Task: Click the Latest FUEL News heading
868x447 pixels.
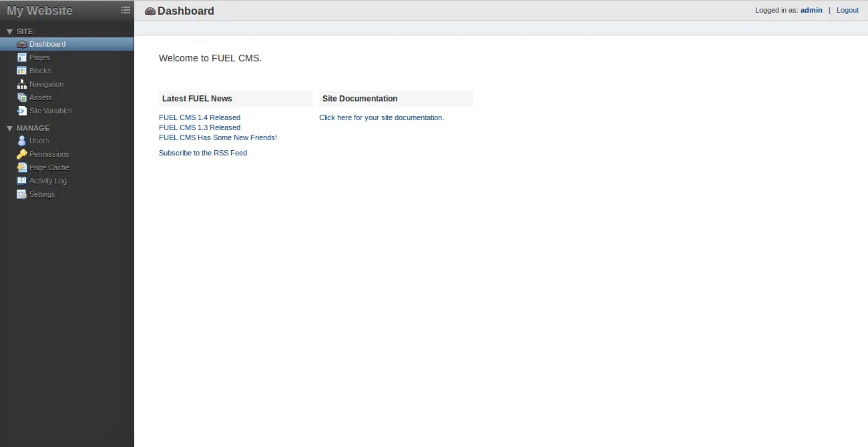Action: [197, 98]
